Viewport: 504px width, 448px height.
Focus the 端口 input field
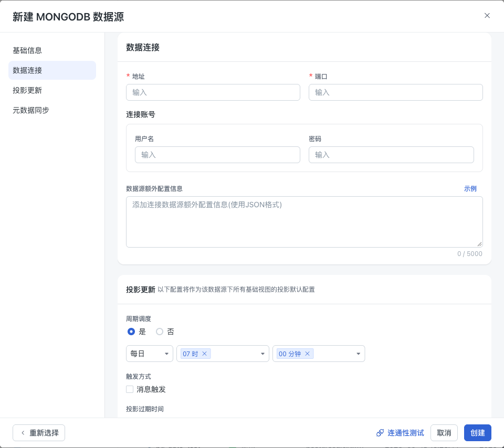click(396, 92)
